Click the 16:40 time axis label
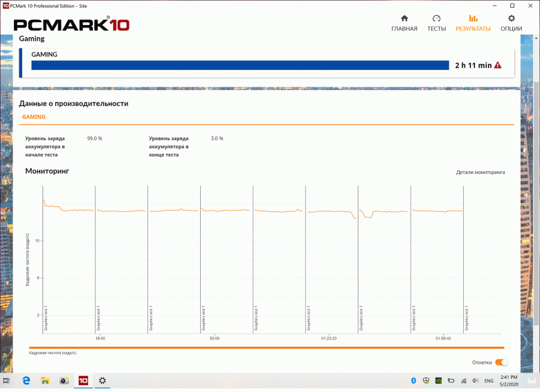Screen dimensions: 540x392 coord(100,339)
